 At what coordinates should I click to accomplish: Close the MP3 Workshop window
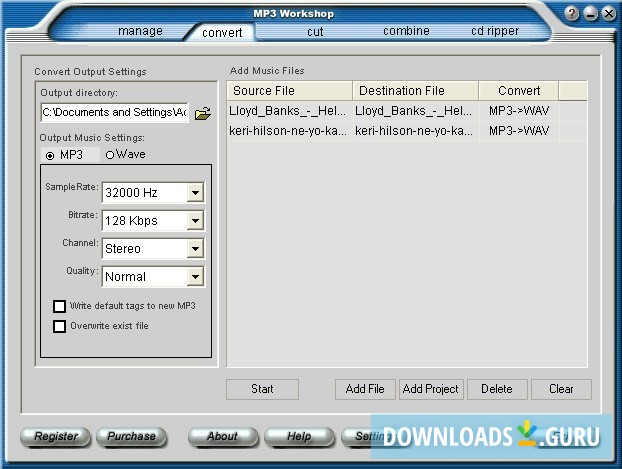[609, 14]
